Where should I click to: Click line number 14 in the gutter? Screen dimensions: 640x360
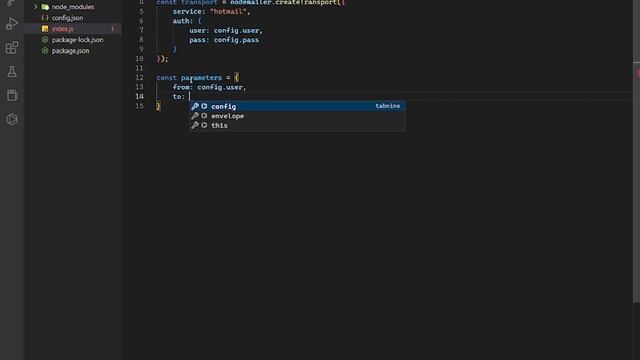click(139, 97)
